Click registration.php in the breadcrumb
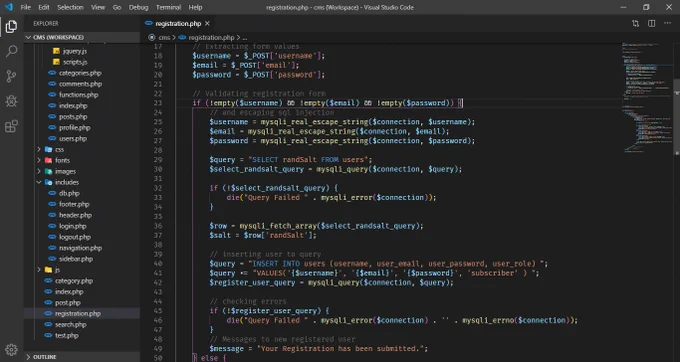Screen dimensions: 680x362 (211, 38)
